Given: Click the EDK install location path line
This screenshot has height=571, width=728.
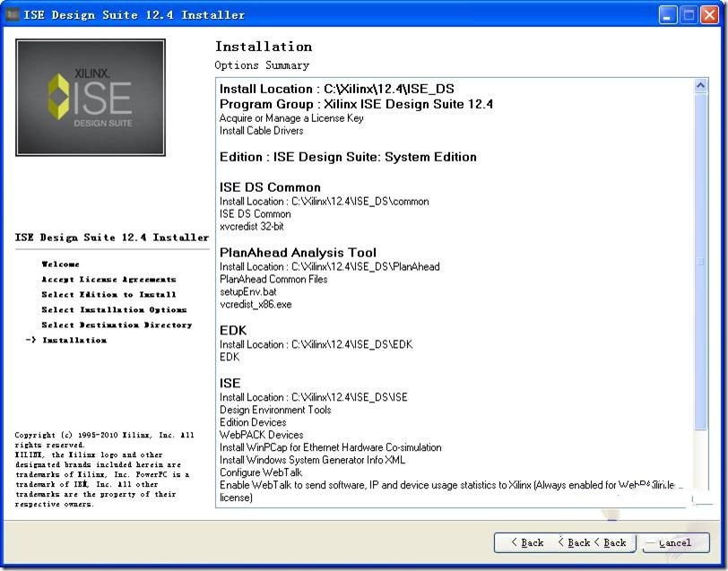Looking at the screenshot, I should (x=316, y=344).
